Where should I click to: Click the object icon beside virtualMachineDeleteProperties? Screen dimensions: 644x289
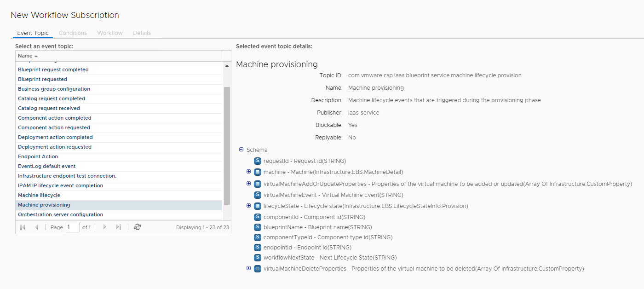click(x=257, y=268)
